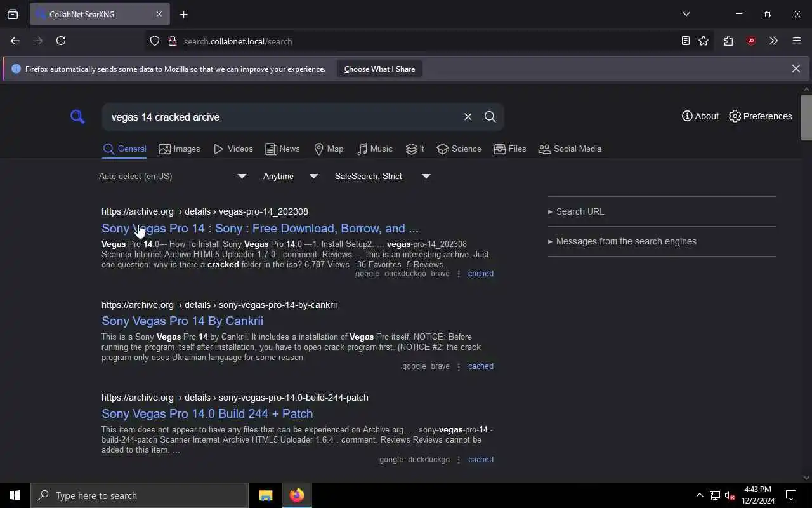Dismiss the Firefox data notification bar
The image size is (812, 508).
click(796, 69)
